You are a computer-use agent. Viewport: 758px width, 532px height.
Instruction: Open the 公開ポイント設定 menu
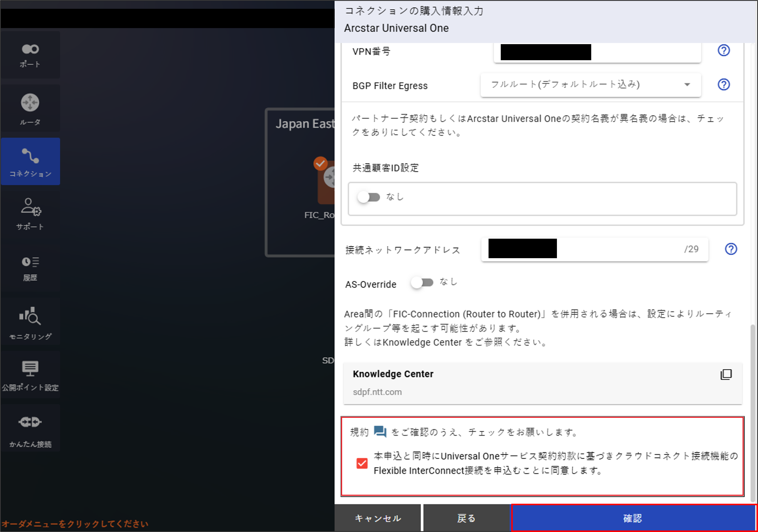tap(30, 375)
